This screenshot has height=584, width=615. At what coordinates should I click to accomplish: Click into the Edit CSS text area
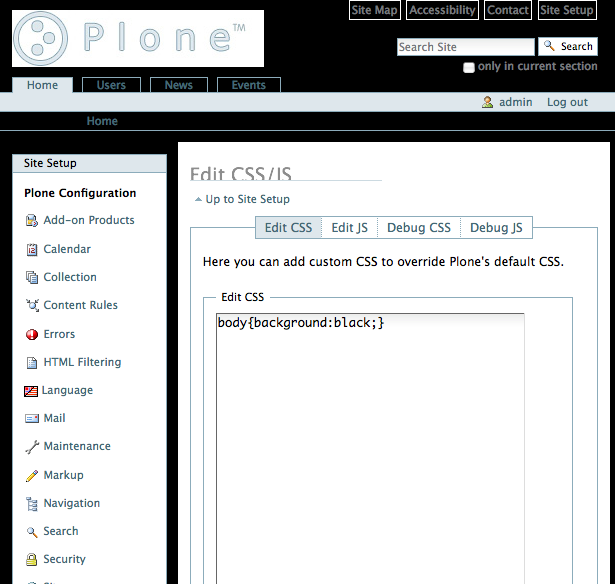pos(370,450)
